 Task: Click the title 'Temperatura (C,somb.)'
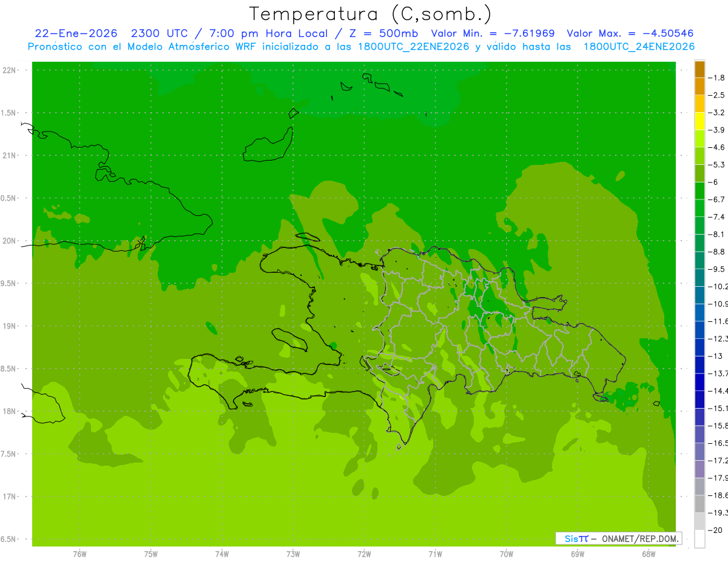point(371,14)
